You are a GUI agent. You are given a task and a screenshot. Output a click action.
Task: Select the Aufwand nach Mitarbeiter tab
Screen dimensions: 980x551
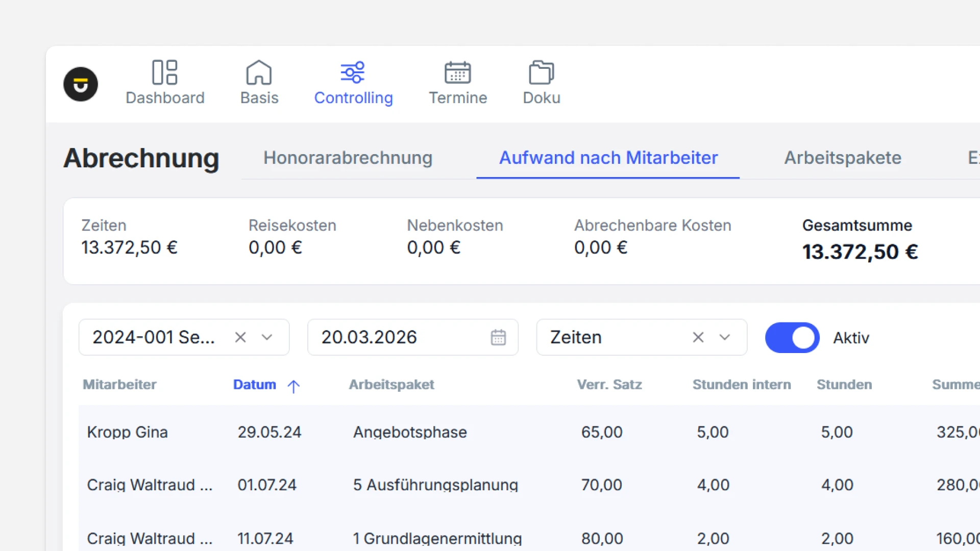(608, 158)
